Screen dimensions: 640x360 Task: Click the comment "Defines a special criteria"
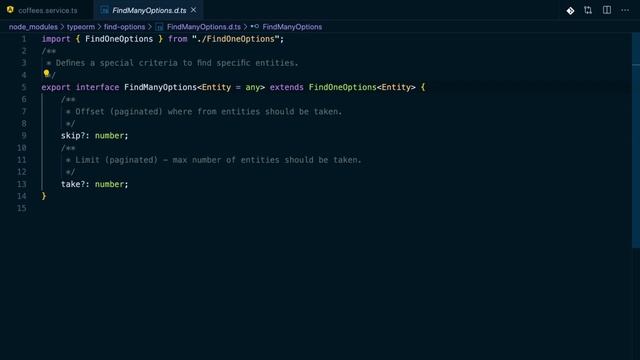172,63
